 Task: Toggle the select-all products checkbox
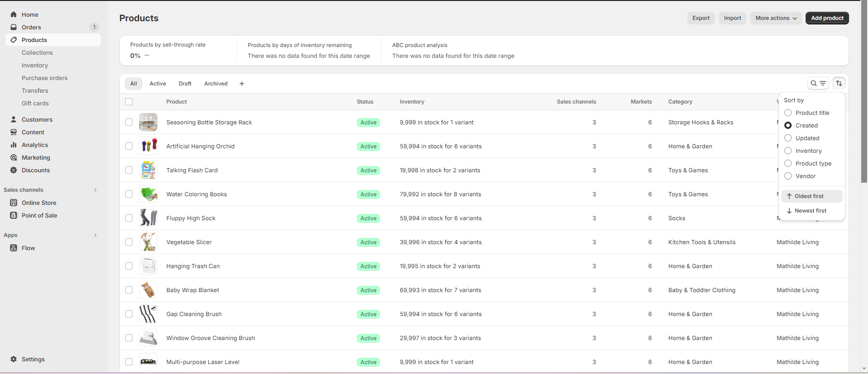[129, 102]
